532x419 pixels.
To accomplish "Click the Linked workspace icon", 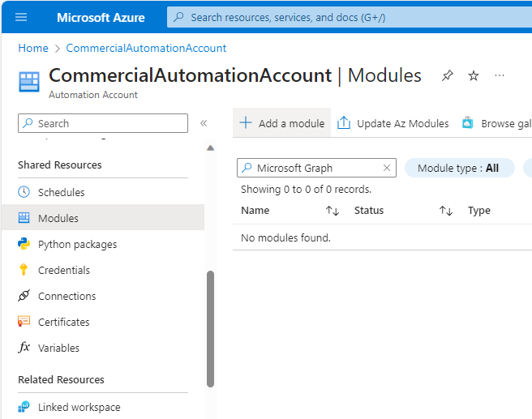I will pos(24,407).
